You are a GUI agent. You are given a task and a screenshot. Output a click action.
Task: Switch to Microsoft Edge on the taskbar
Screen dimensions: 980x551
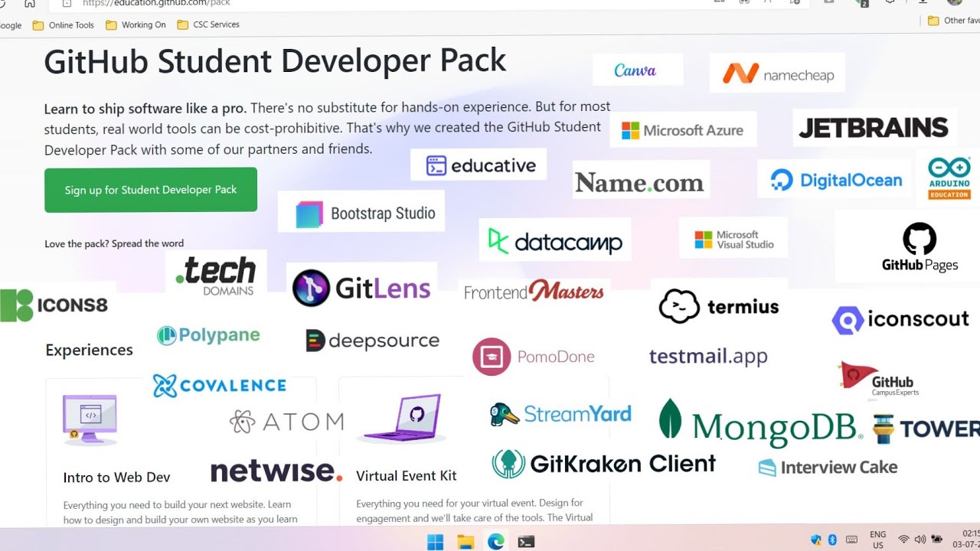(496, 542)
